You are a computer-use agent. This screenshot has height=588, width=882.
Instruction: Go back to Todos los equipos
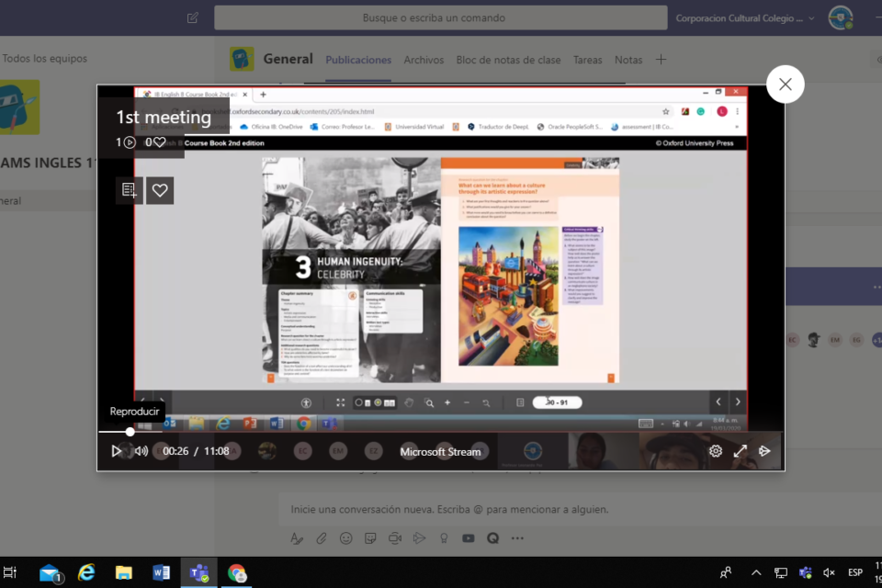[x=44, y=59]
